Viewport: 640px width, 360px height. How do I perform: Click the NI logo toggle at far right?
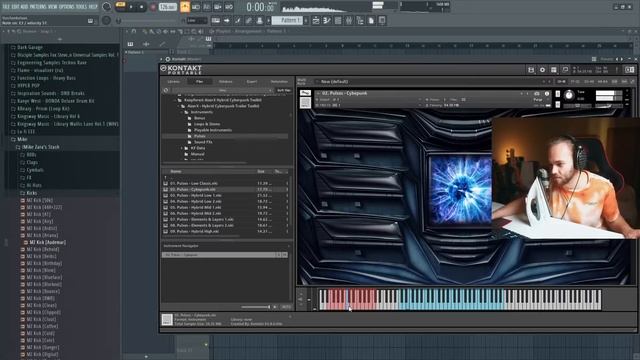(630, 70)
